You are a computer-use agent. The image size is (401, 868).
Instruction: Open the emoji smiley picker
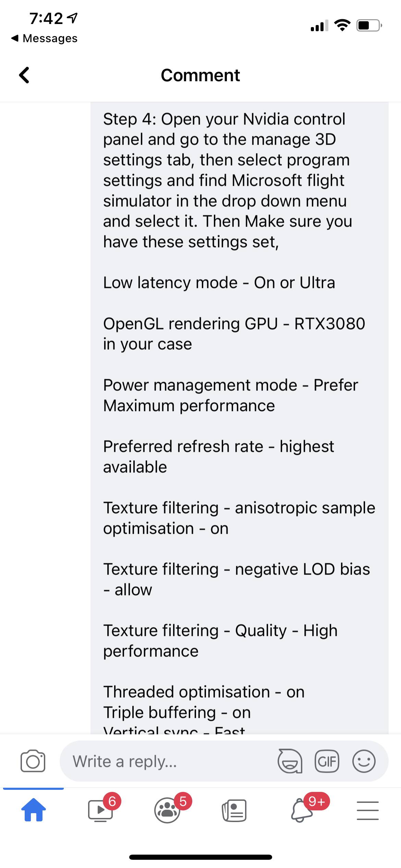(x=364, y=761)
